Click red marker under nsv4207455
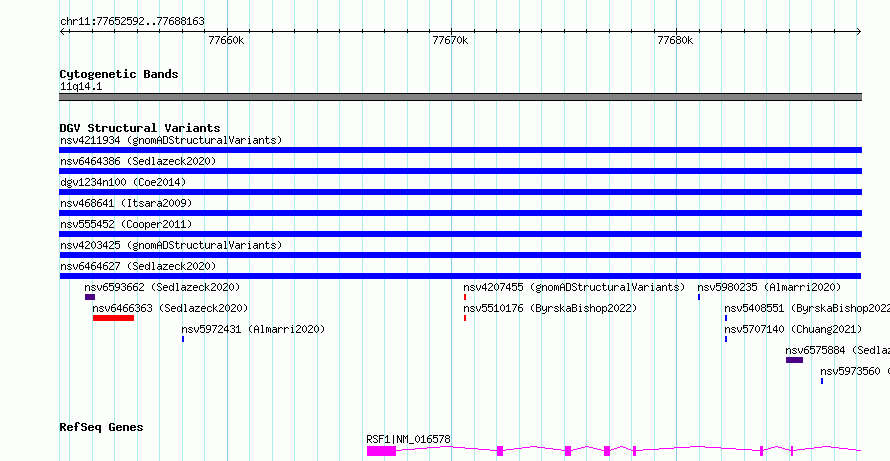The width and height of the screenshot is (890, 461). tap(465, 297)
